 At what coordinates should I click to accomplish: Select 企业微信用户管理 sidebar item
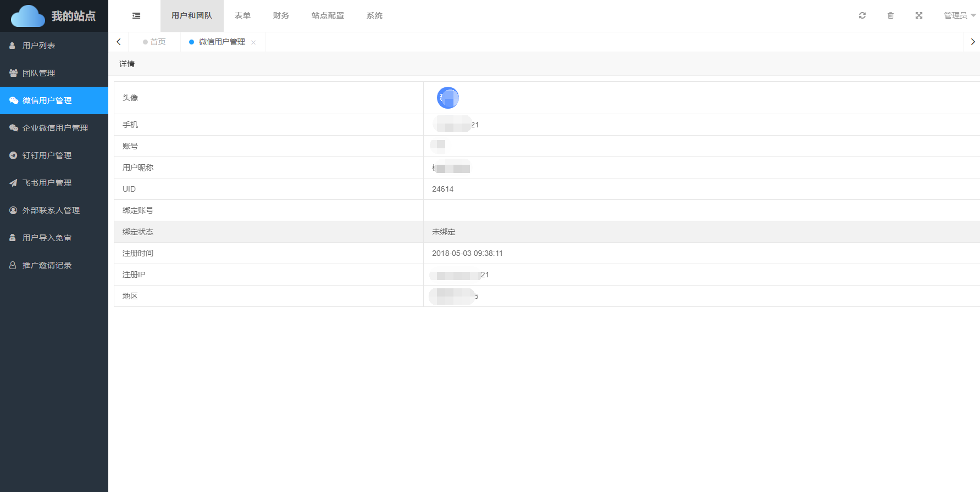coord(55,128)
